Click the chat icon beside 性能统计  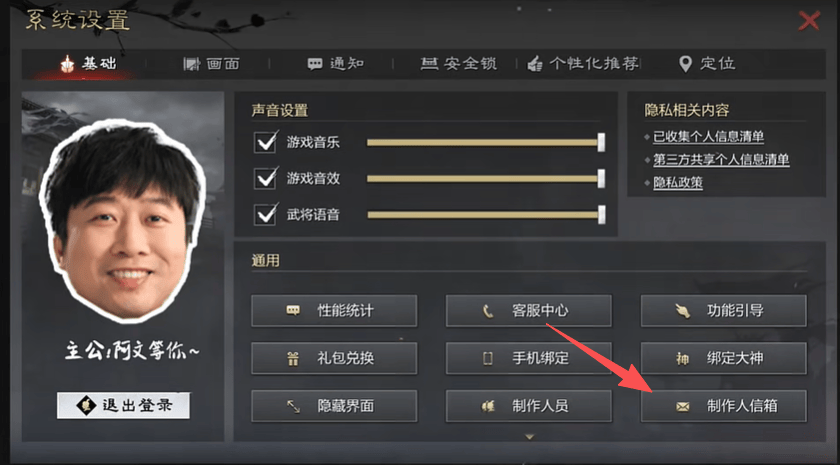coord(293,310)
